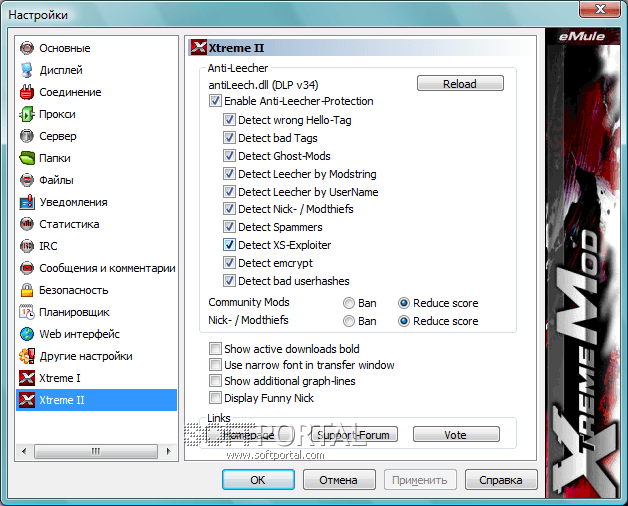The width and height of the screenshot is (628, 506).
Task: Enable Show additional graph-lines
Action: pyautogui.click(x=215, y=381)
